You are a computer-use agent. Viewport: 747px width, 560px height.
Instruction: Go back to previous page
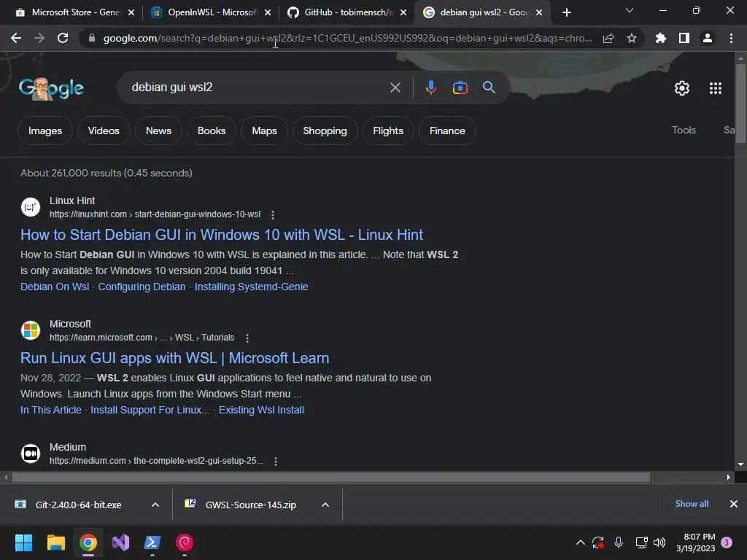16,38
